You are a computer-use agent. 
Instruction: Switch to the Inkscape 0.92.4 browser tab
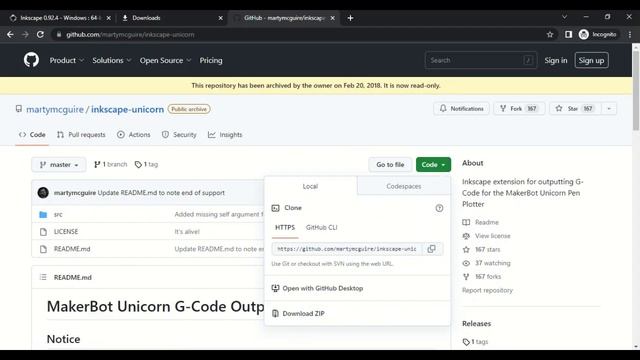pos(60,18)
